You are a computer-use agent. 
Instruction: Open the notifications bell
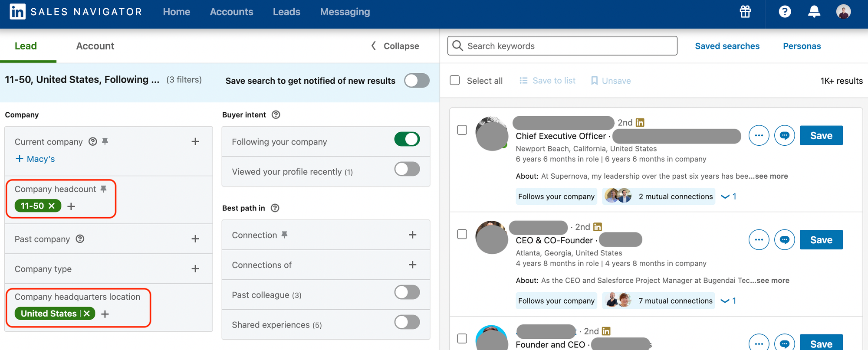click(814, 12)
